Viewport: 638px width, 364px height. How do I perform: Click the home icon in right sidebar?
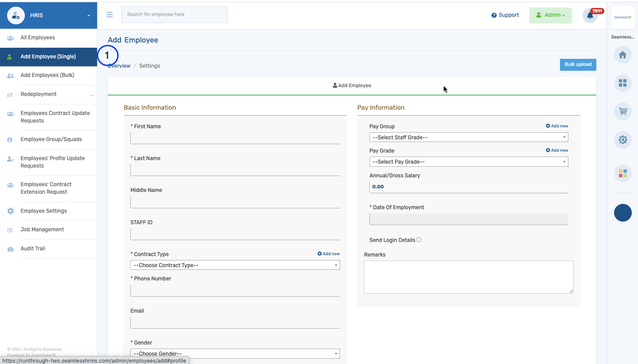[x=623, y=55]
